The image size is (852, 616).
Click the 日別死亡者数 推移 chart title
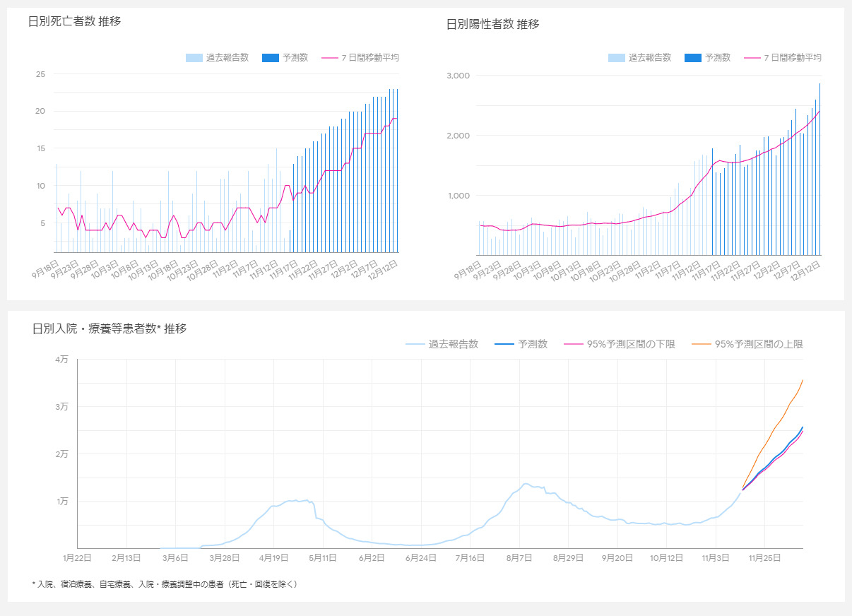[x=74, y=21]
